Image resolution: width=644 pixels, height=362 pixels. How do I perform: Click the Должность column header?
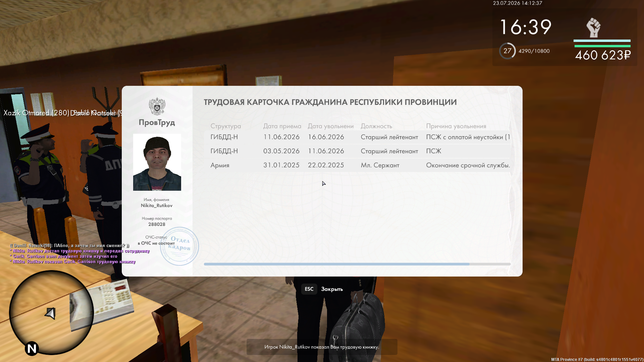coord(376,126)
